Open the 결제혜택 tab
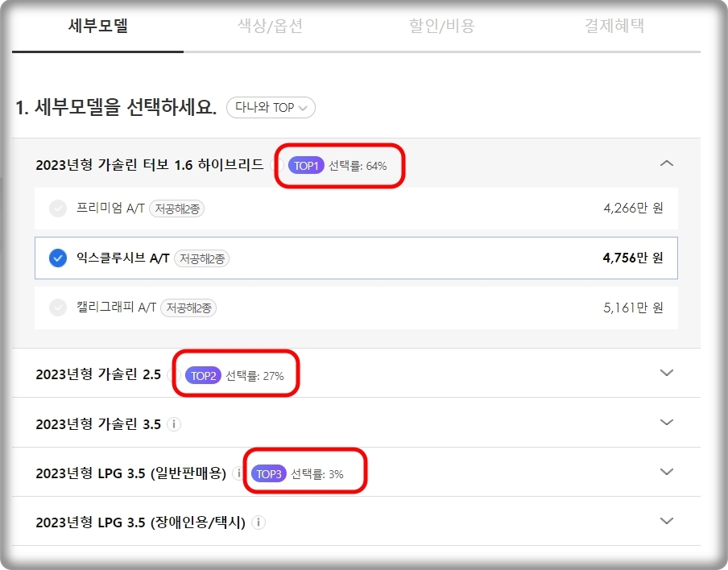Viewport: 728px width, 570px height. point(614,26)
